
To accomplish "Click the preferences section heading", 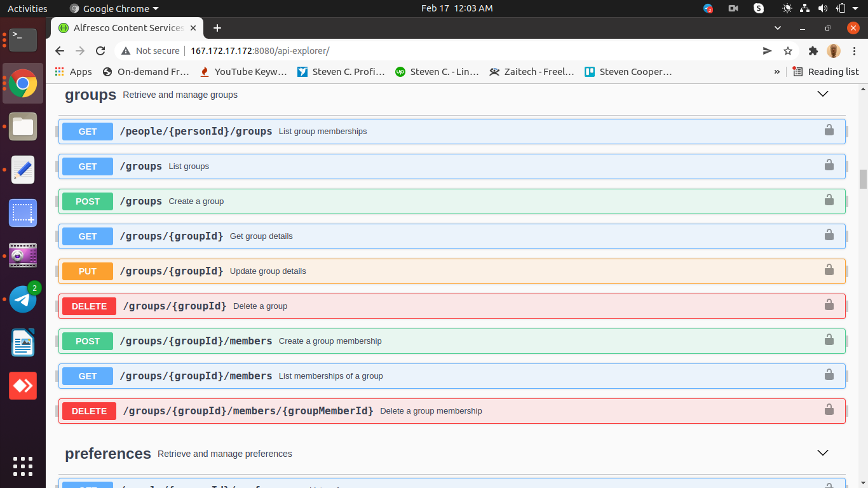I will point(108,454).
